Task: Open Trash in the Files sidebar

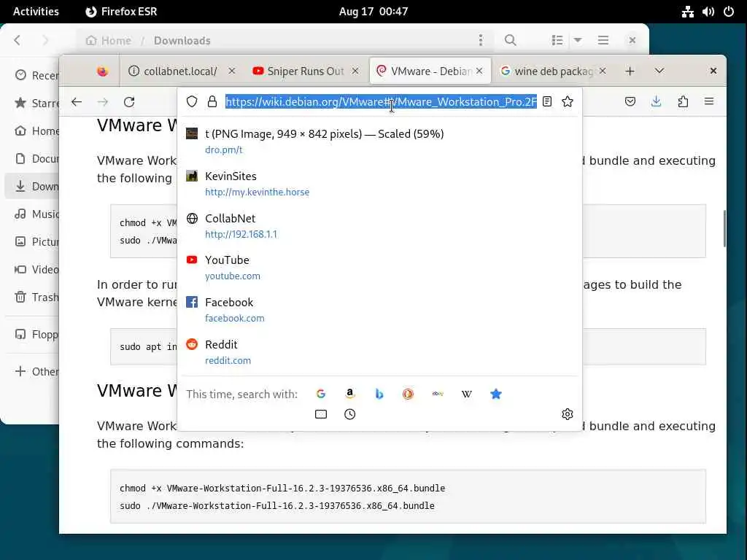Action: (x=34, y=297)
